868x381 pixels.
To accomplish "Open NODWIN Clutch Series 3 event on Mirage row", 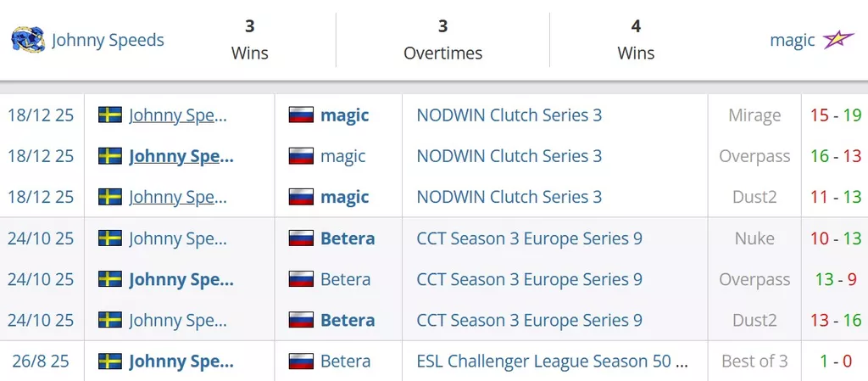I will pyautogui.click(x=509, y=115).
